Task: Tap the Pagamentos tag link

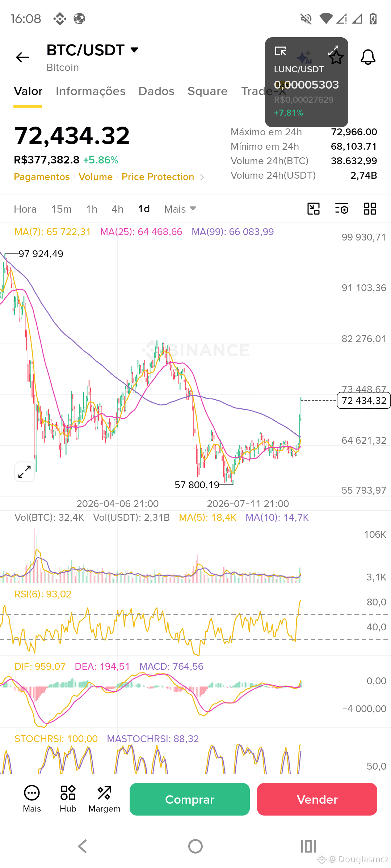Action: (x=42, y=176)
